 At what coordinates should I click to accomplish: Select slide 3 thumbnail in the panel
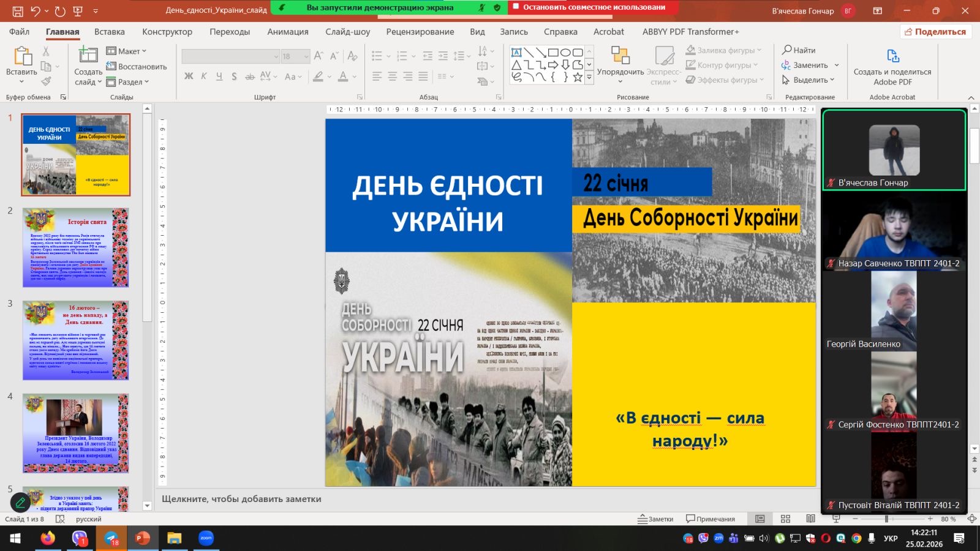pyautogui.click(x=75, y=340)
